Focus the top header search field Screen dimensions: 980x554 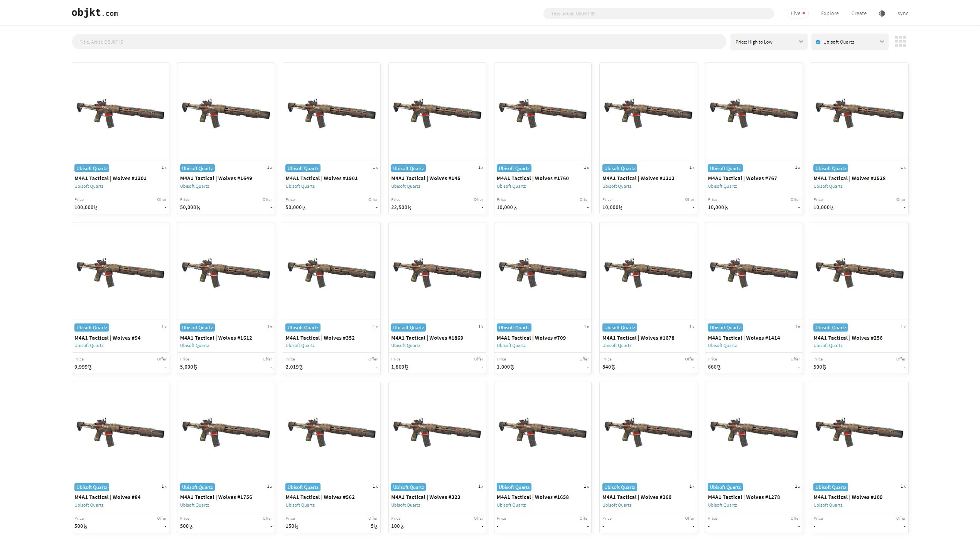click(658, 14)
